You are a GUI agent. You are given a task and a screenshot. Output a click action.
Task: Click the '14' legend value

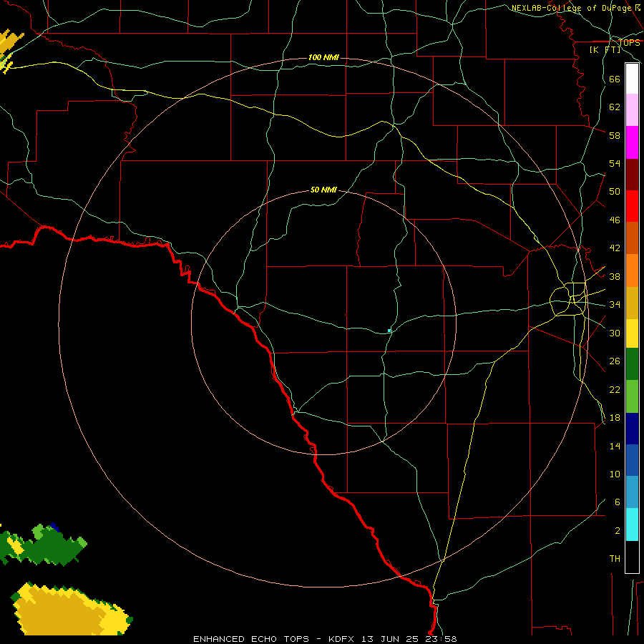click(x=615, y=446)
